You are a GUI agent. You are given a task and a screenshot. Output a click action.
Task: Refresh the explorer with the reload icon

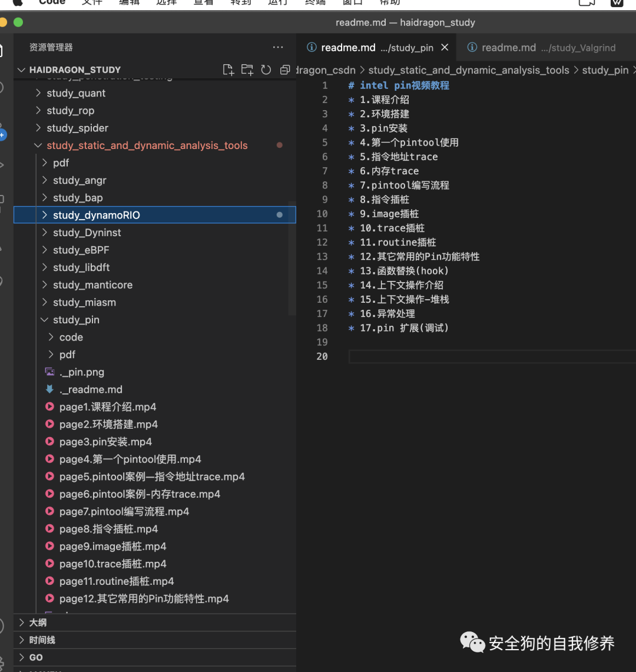[266, 70]
